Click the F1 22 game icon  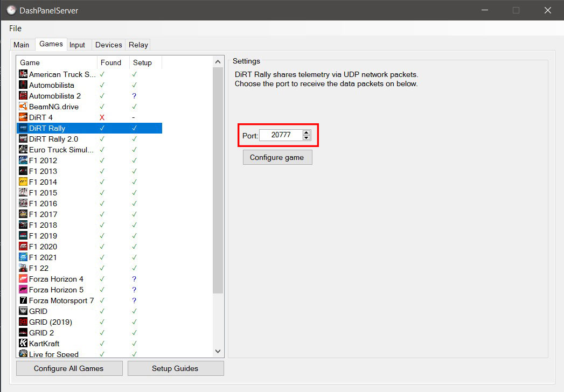point(23,268)
